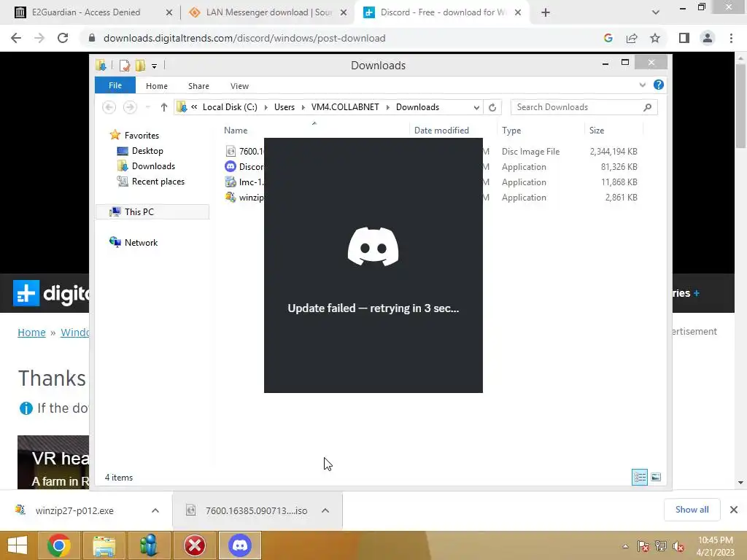Click New Folder icon in Explorer title bar
Viewport: 747px width, 560px height.
(x=140, y=66)
